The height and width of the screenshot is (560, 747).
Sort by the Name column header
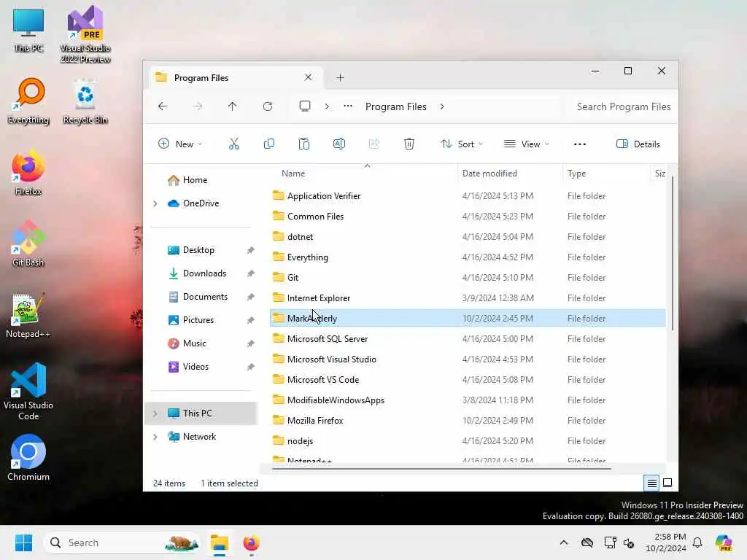pos(364,174)
